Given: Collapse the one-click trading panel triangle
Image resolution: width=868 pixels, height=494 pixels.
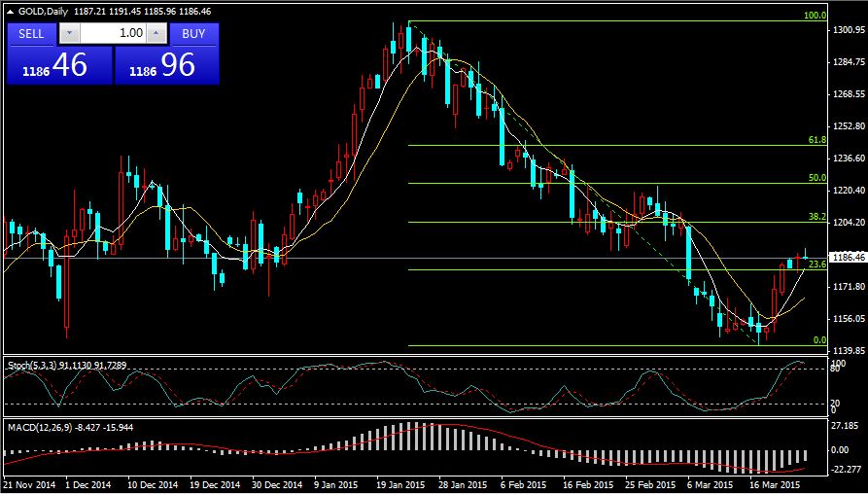Looking at the screenshot, I should pos(10,11).
